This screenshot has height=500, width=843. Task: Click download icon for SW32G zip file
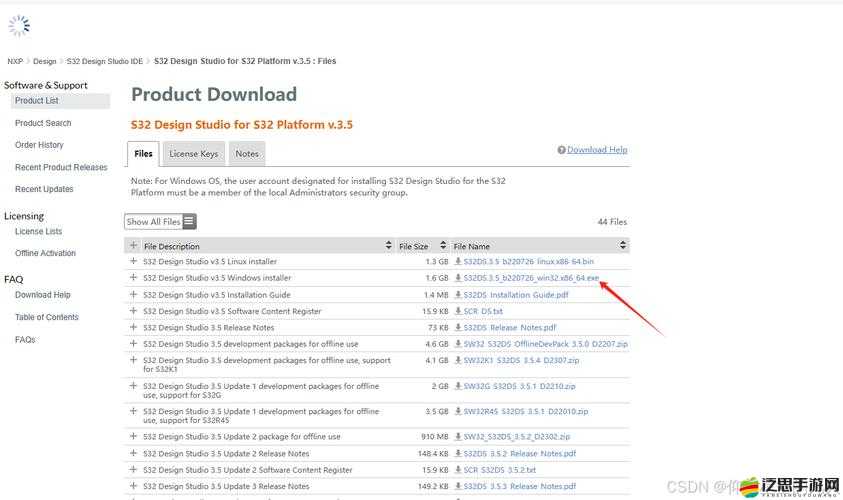(x=458, y=385)
